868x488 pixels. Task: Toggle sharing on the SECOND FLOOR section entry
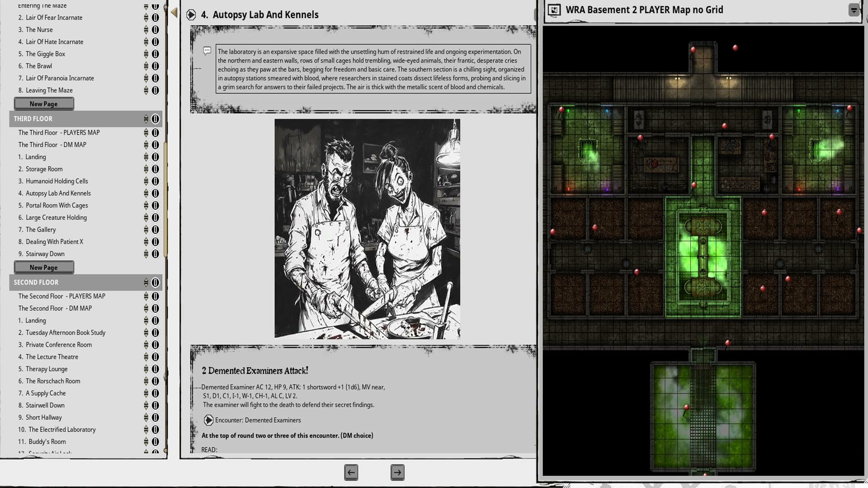(x=156, y=282)
